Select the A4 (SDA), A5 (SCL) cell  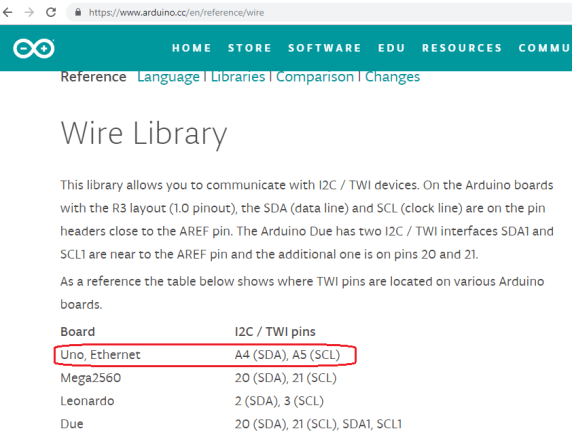point(287,355)
